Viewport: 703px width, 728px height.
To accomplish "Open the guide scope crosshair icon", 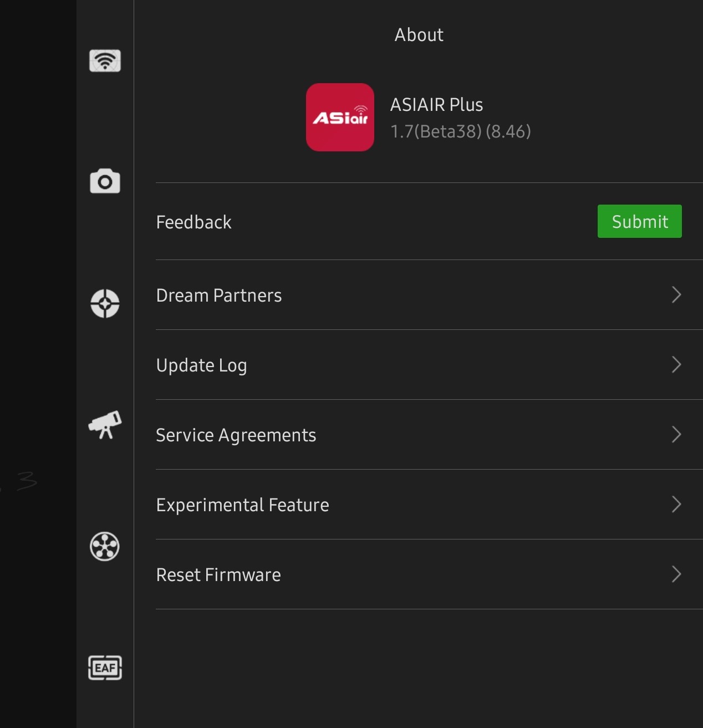I will 105,303.
